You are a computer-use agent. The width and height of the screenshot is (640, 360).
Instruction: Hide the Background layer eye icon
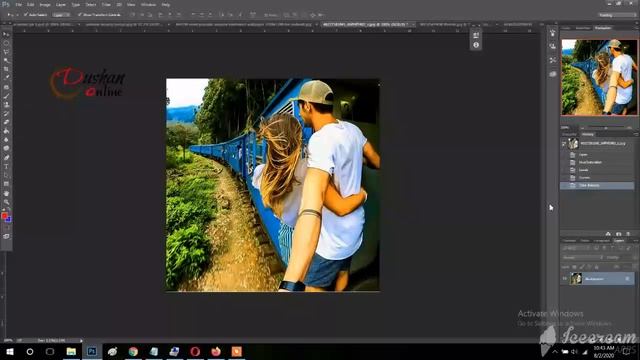click(x=565, y=279)
